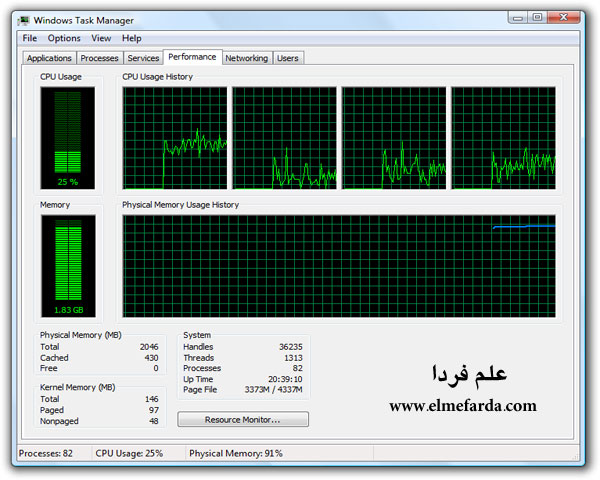This screenshot has height=480, width=600.
Task: Open the View menu
Action: 101,38
